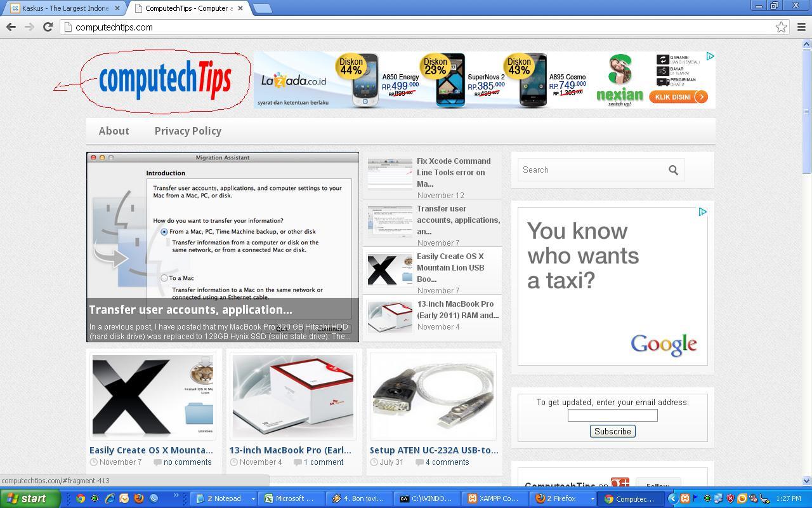This screenshot has height=508, width=812.
Task: Click the Google taxi advertisement
Action: click(x=612, y=286)
